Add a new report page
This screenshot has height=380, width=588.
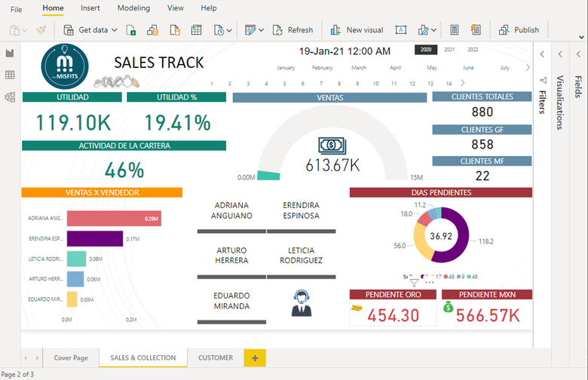(x=255, y=358)
